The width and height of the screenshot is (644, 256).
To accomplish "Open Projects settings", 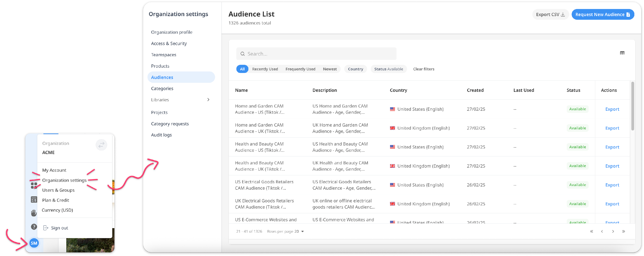I will coord(159,112).
